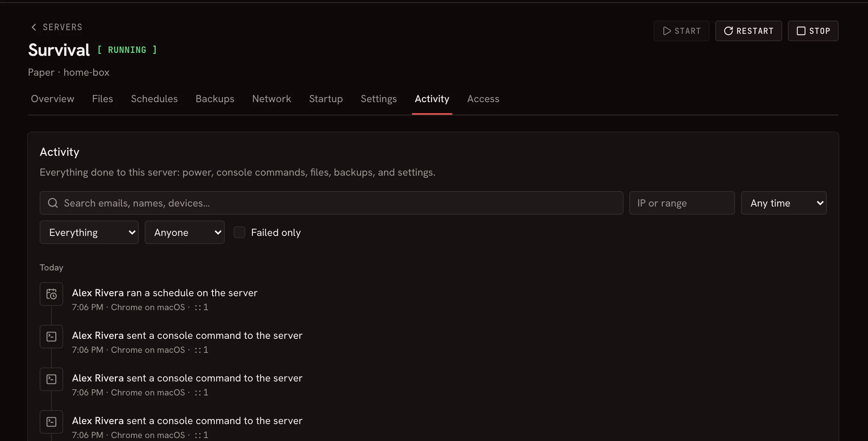Open the Schedules tab

tap(154, 99)
